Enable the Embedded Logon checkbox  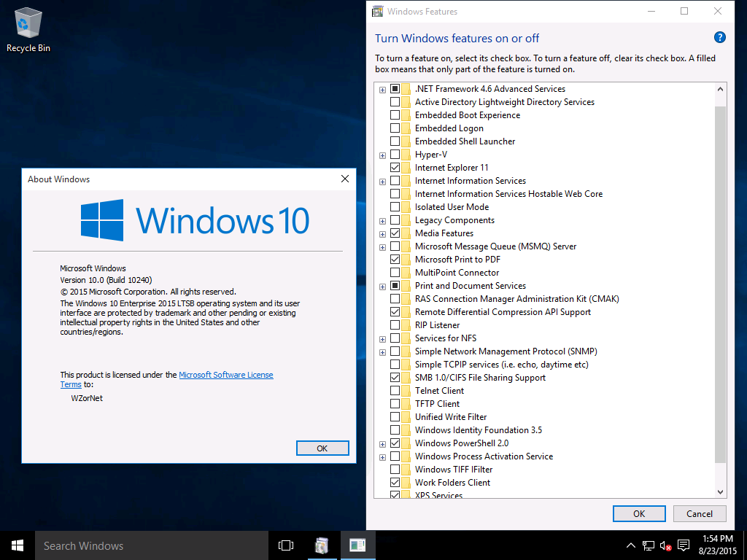tap(395, 128)
